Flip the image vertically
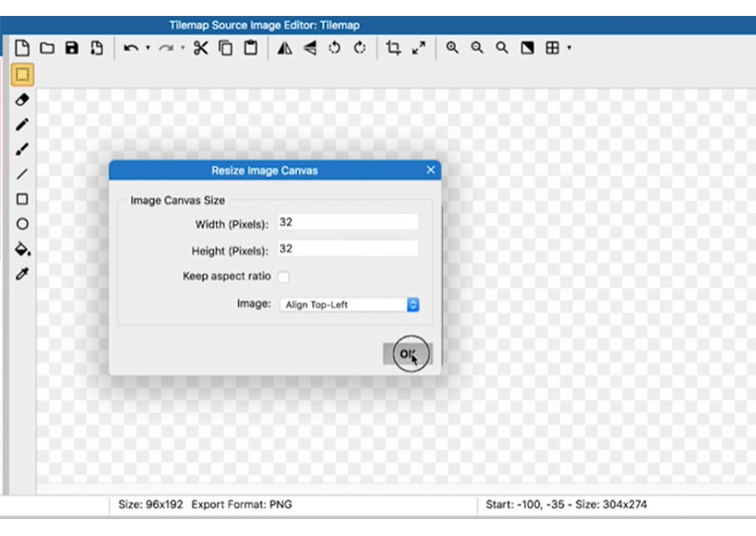The height and width of the screenshot is (536, 756). (309, 49)
